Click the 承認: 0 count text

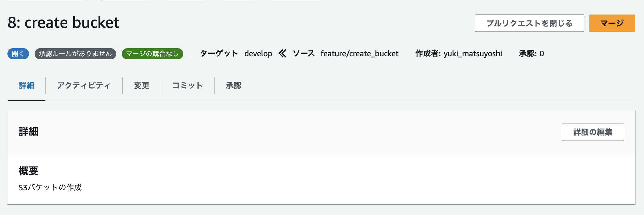tap(532, 54)
